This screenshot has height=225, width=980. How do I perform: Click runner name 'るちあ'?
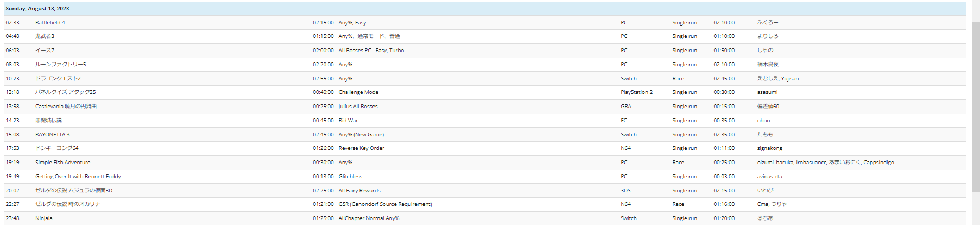click(x=765, y=218)
